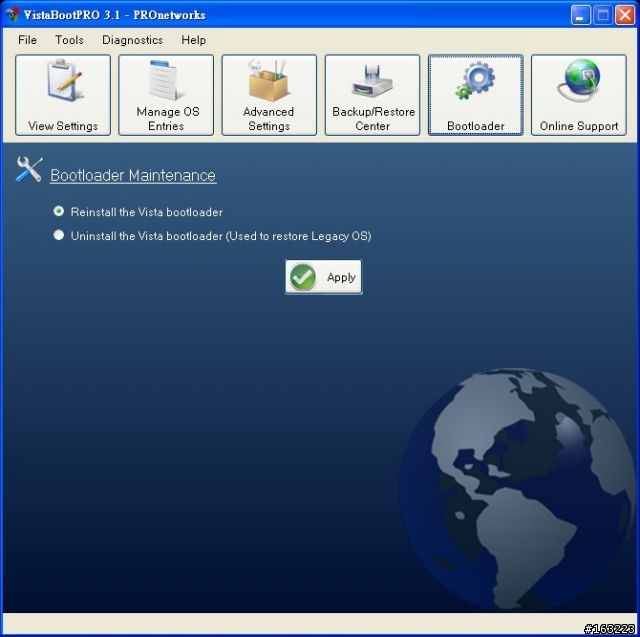Open the View Settings section
This screenshot has height=637, width=640.
[63, 95]
